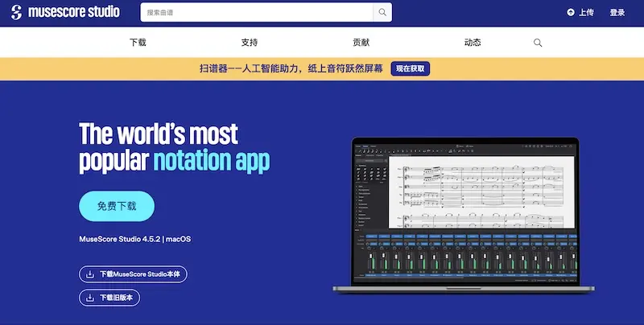Screen dimensions: 644x325
Task: Open the 支持 menu item
Action: coord(250,43)
